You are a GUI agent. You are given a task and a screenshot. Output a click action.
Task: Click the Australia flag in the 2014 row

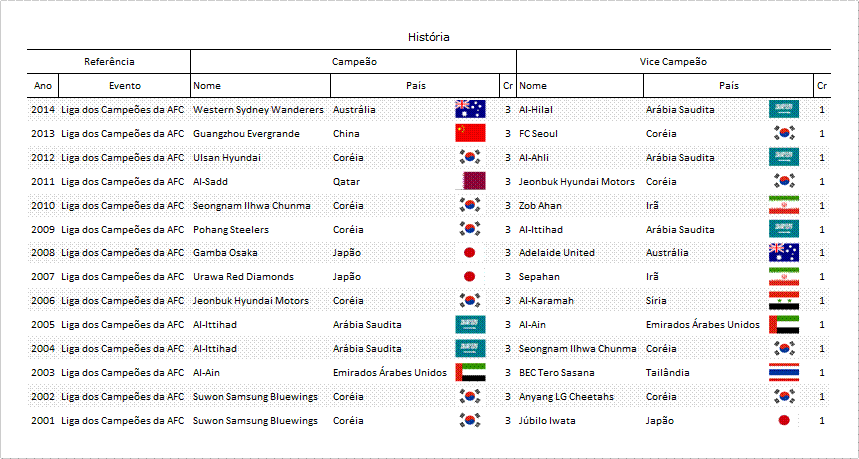[x=470, y=109]
